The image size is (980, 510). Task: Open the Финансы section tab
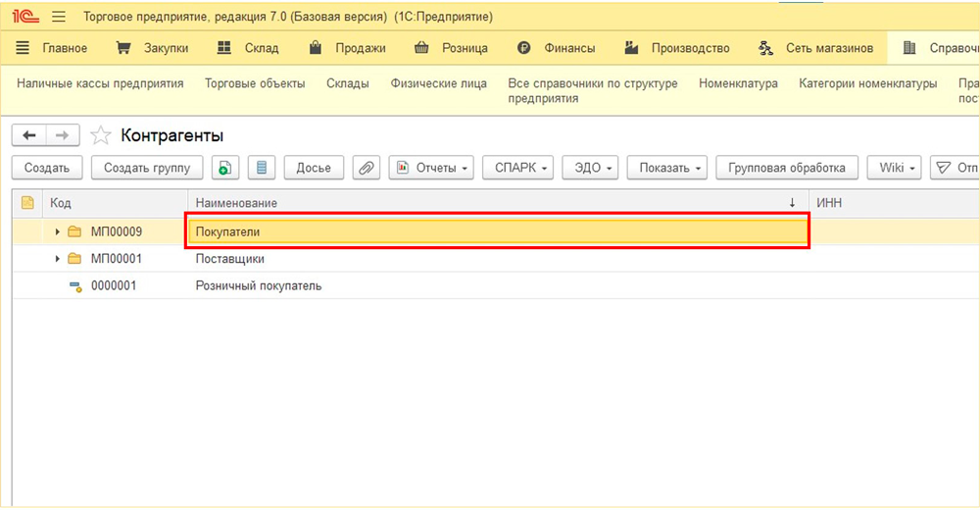pos(556,48)
